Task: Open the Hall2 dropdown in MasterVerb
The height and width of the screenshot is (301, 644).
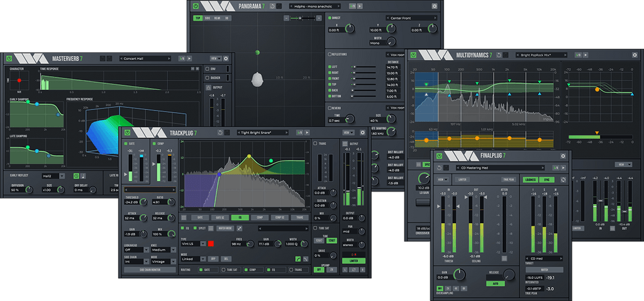Action: pyautogui.click(x=53, y=176)
